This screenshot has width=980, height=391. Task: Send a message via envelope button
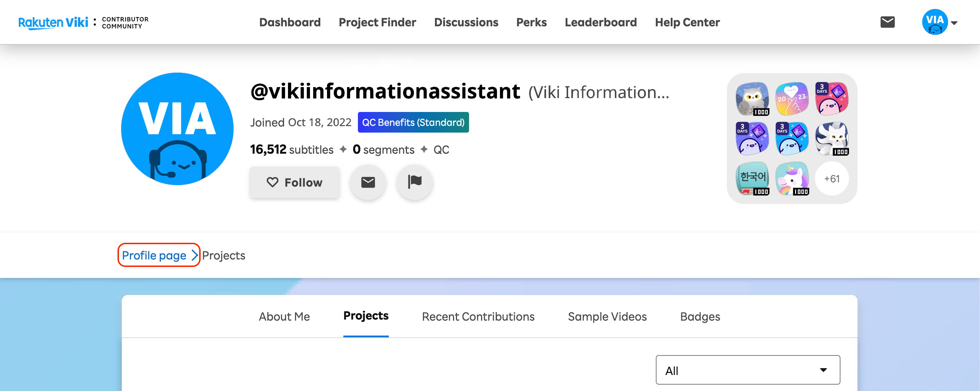(x=368, y=182)
